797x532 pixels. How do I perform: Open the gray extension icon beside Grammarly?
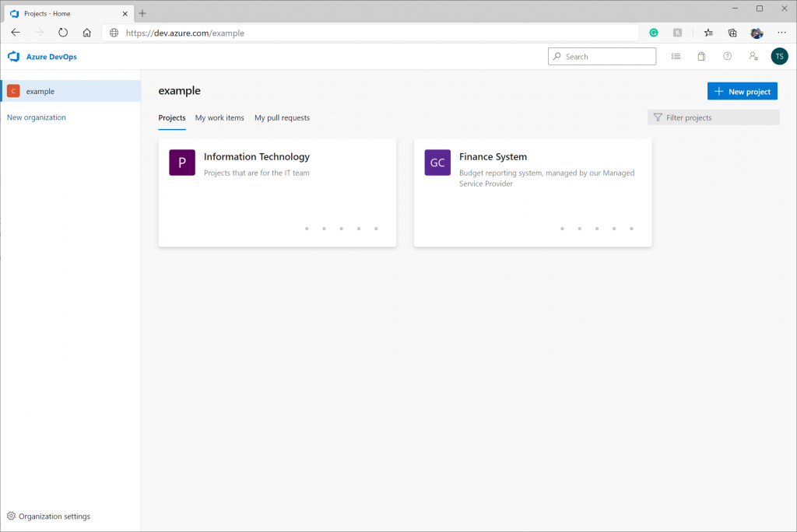point(678,33)
